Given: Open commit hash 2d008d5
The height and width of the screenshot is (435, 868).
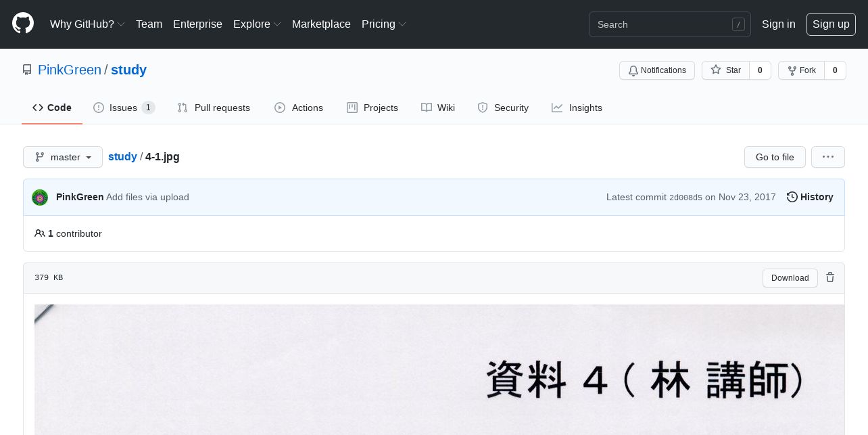Looking at the screenshot, I should pos(685,198).
